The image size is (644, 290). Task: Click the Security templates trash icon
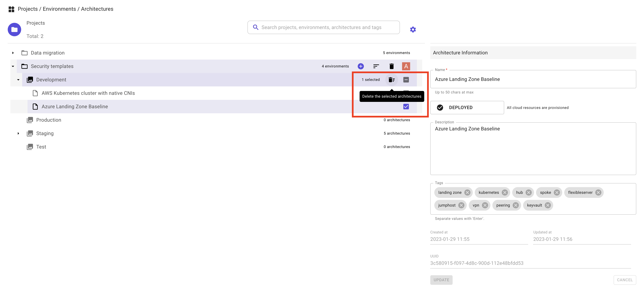tap(392, 66)
